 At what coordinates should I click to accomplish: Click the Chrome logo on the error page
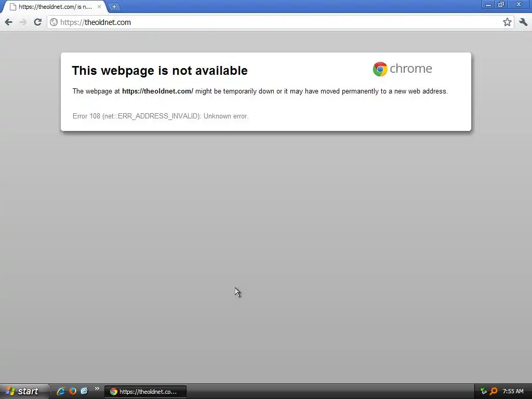point(403,69)
